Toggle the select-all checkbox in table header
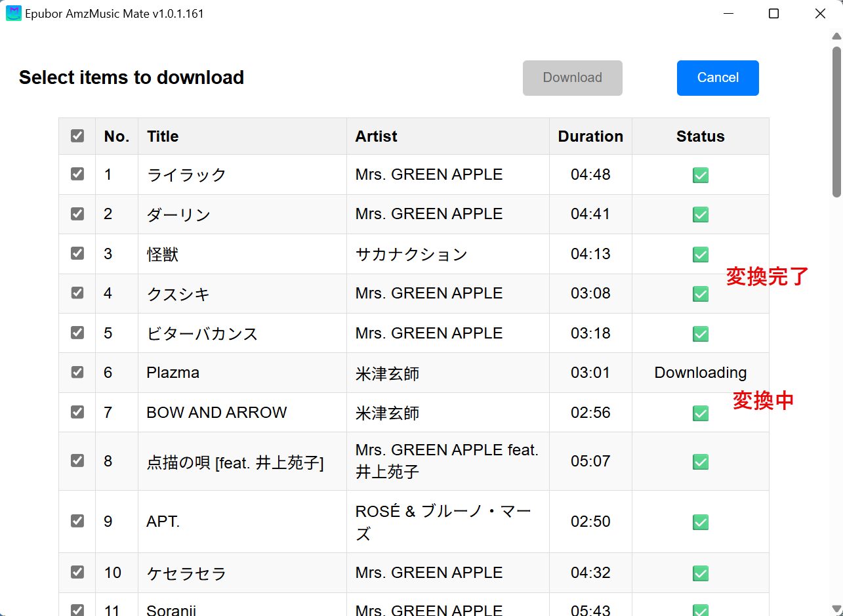This screenshot has height=616, width=843. (77, 136)
